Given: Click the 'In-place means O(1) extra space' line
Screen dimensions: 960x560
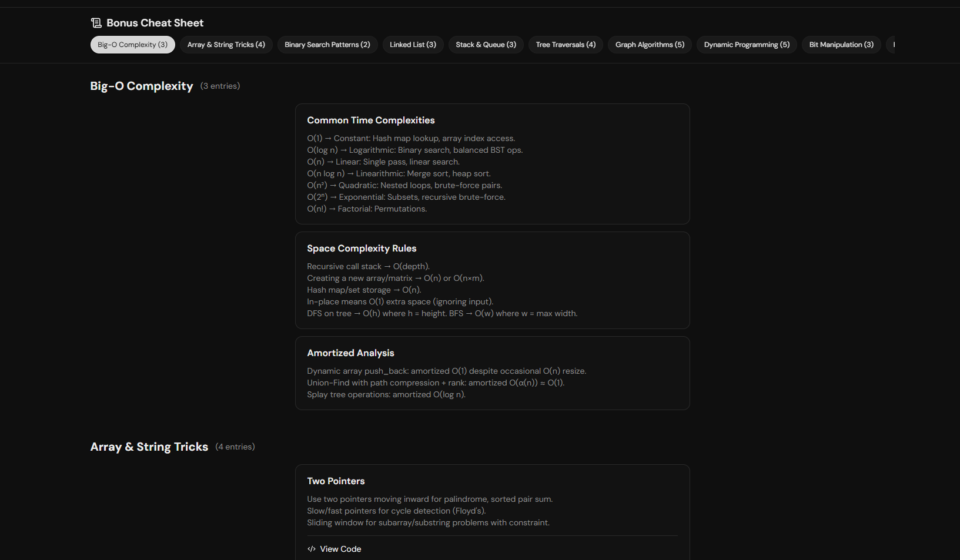Looking at the screenshot, I should coord(400,302).
